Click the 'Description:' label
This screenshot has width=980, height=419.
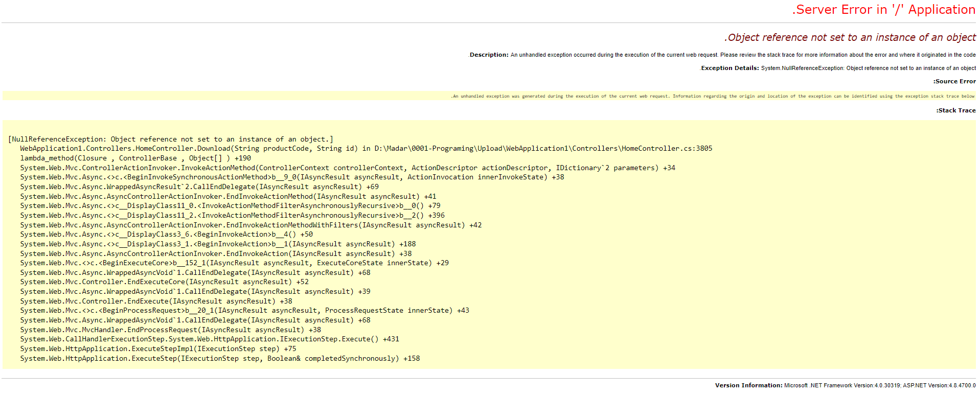(489, 55)
